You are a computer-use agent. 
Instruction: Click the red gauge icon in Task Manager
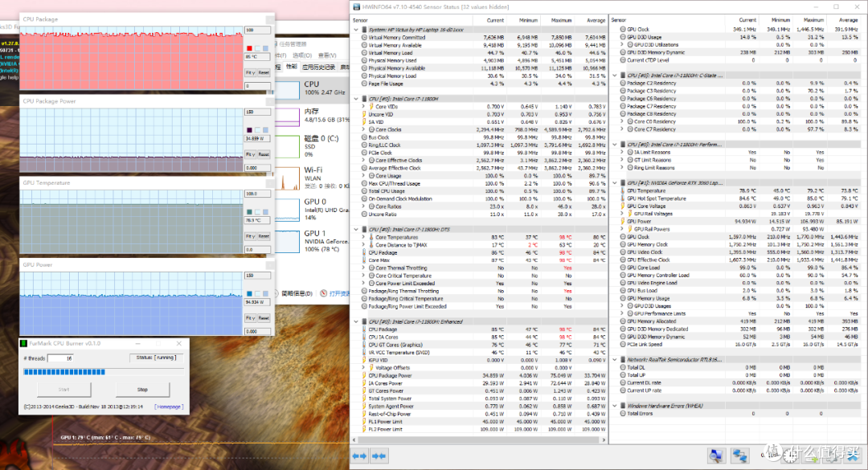323,293
